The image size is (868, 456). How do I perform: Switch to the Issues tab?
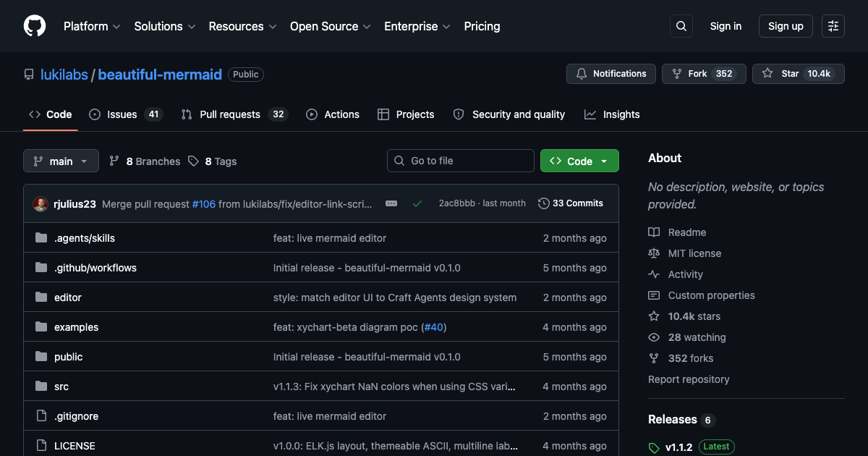coord(126,114)
